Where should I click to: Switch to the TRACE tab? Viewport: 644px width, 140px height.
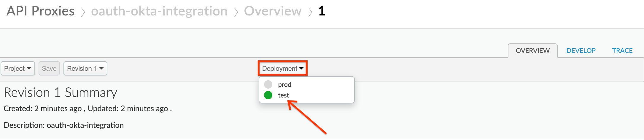[622, 51]
